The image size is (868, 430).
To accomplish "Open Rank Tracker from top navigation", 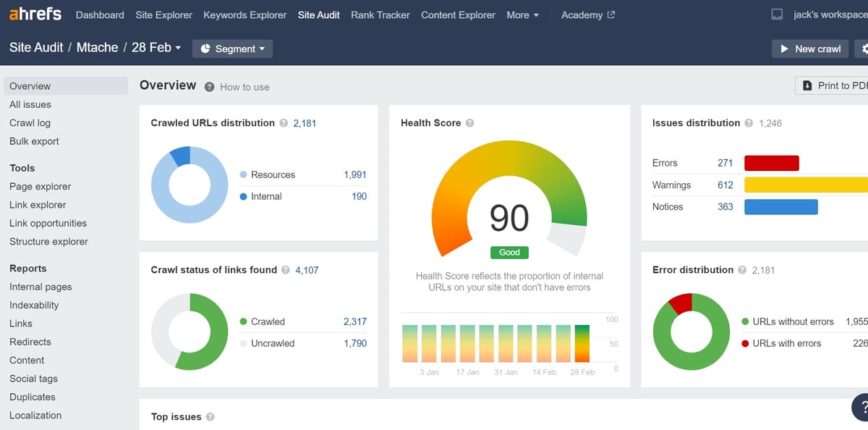I will click(380, 14).
